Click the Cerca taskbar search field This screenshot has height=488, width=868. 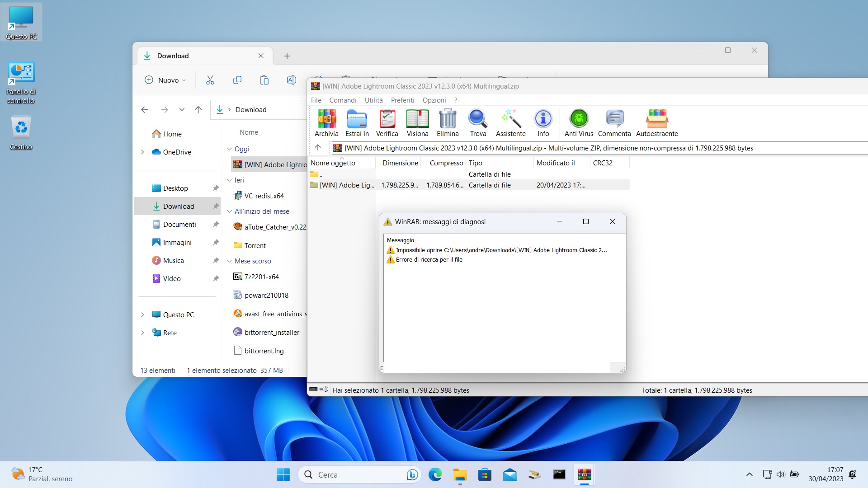359,474
